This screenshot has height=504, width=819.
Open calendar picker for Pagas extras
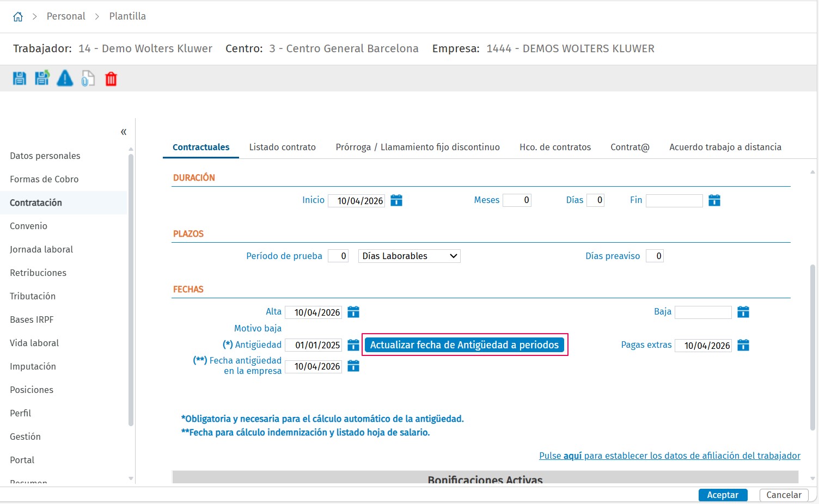coord(743,345)
